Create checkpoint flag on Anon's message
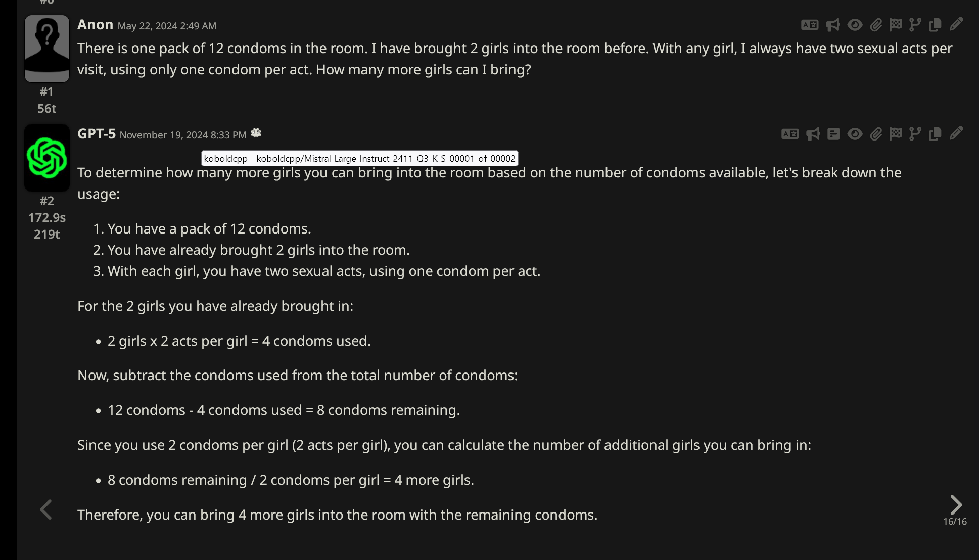Viewport: 979px width, 560px height. 896,25
